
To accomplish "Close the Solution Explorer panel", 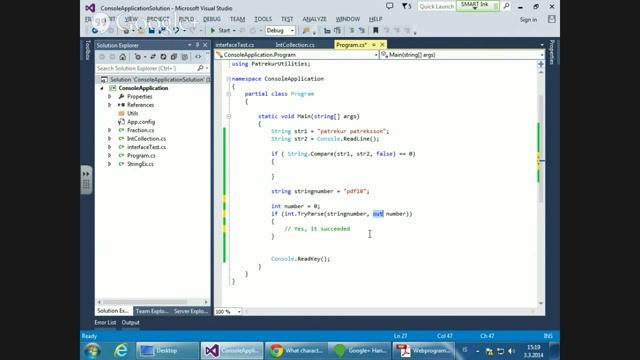I will 205,45.
